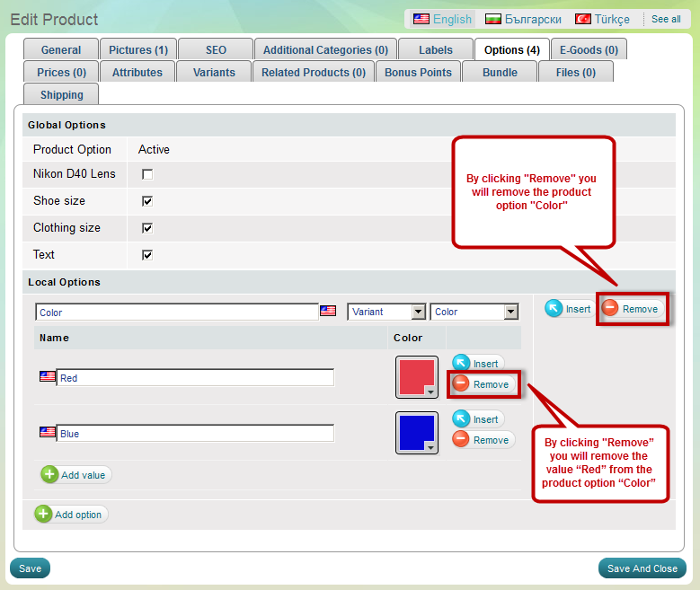Click US flag icon next to Color field
The image size is (700, 590).
(x=328, y=312)
